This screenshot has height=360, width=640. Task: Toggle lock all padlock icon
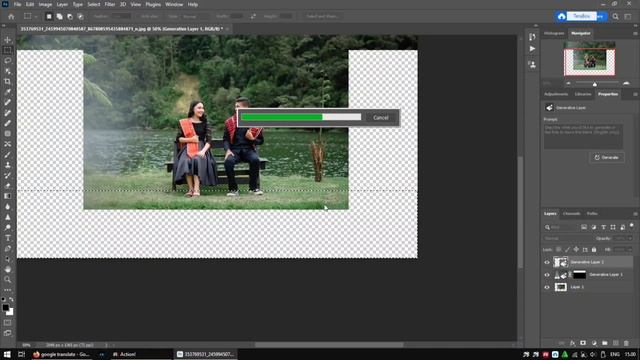[594, 249]
